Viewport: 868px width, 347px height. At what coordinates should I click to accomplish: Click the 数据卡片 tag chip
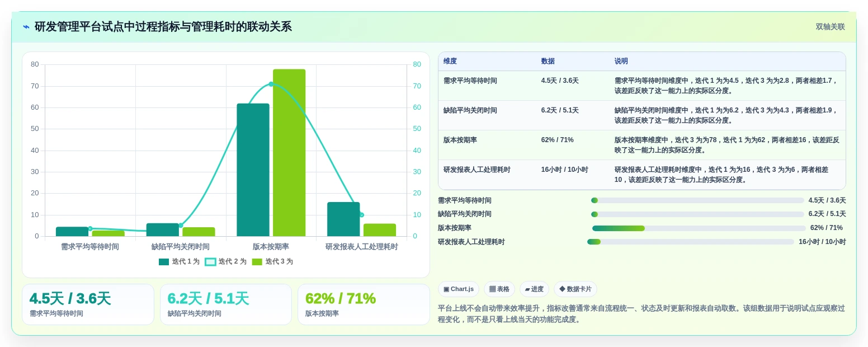pyautogui.click(x=575, y=289)
